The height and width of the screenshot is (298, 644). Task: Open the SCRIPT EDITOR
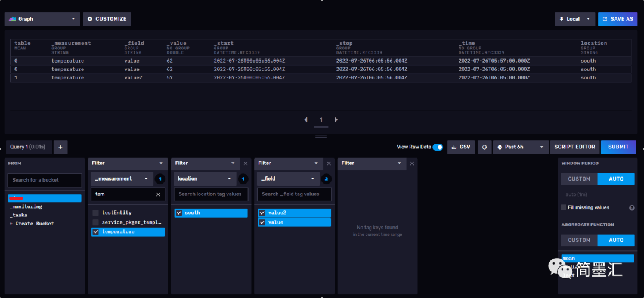[x=574, y=147]
